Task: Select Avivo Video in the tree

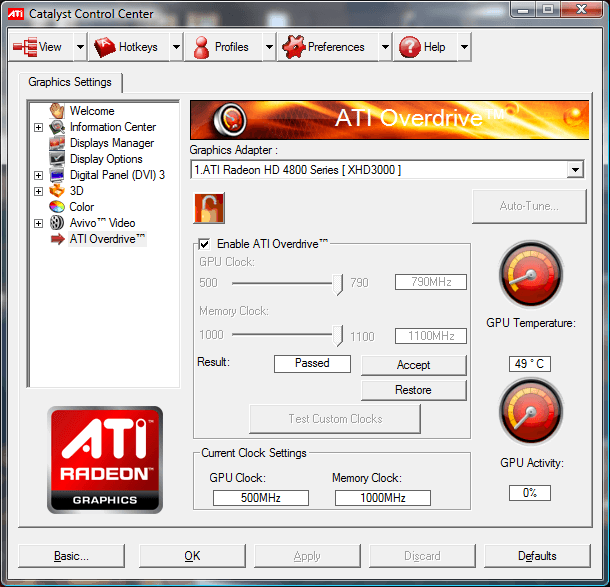Action: [102, 223]
